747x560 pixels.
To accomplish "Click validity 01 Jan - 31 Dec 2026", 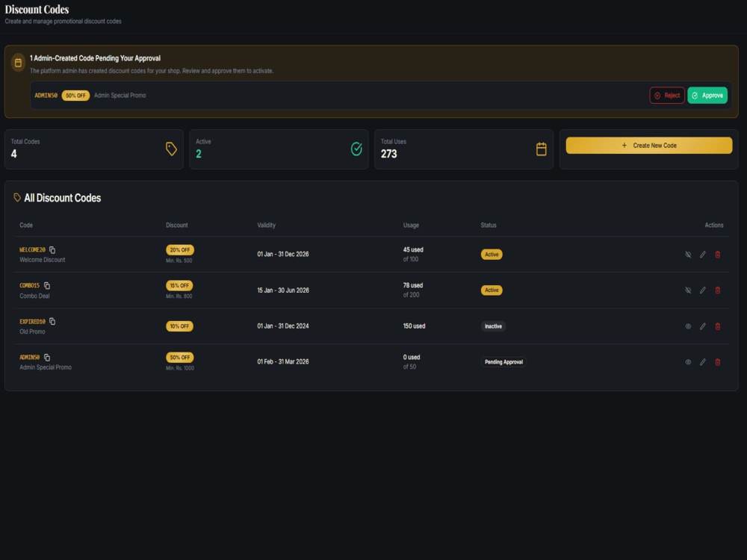I will tap(283, 255).
